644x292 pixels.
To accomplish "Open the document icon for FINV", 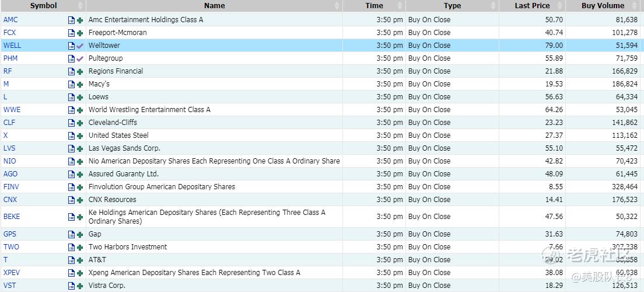I will click(72, 187).
